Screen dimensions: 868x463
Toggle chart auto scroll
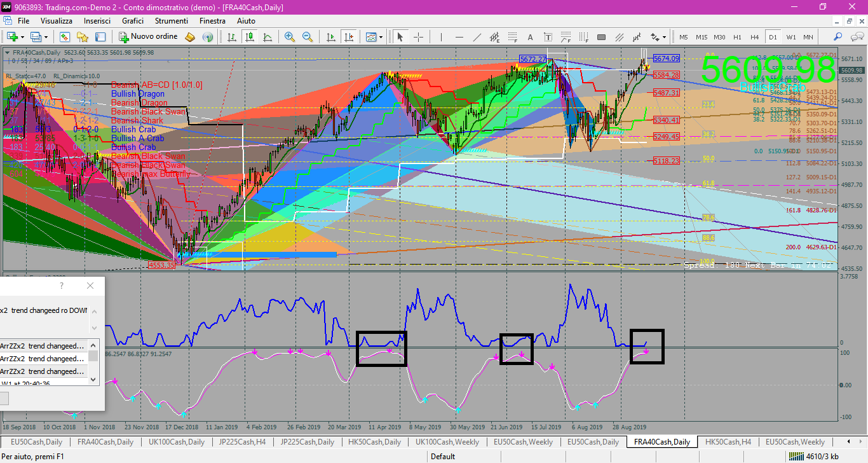(x=330, y=37)
